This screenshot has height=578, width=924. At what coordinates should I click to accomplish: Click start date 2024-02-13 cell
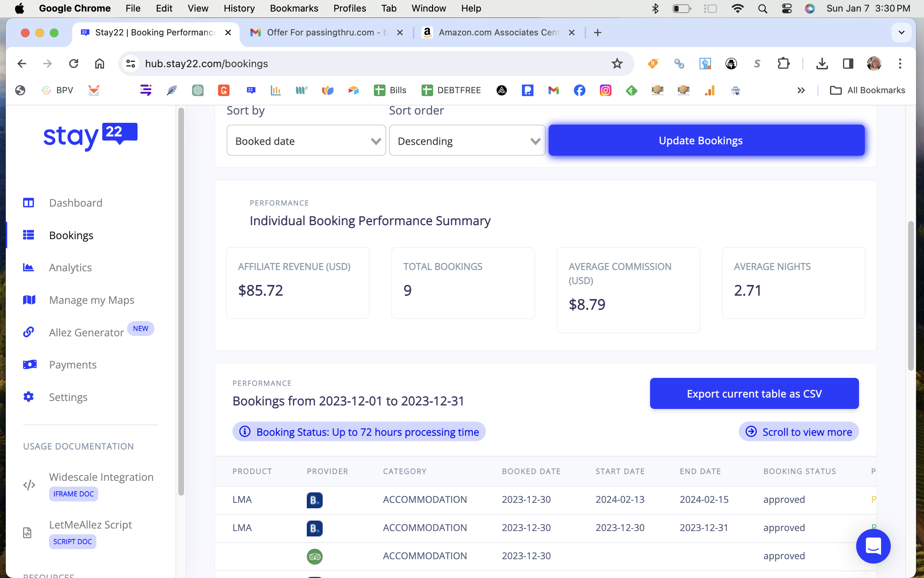point(620,500)
